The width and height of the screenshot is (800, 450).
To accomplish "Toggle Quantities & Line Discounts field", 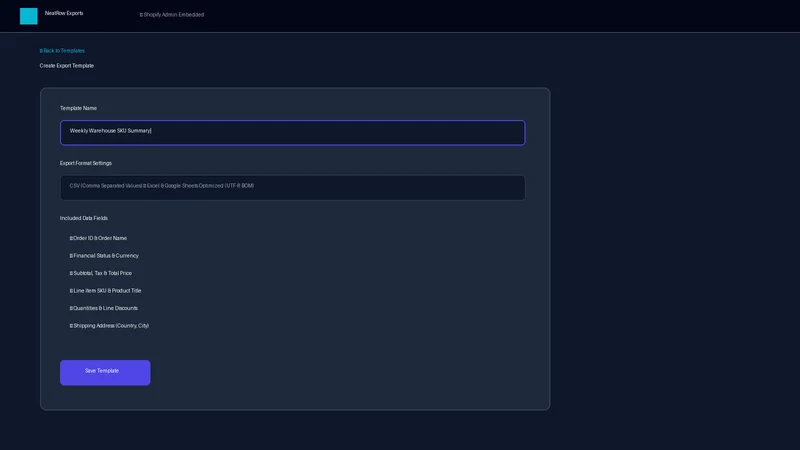I will 104,308.
